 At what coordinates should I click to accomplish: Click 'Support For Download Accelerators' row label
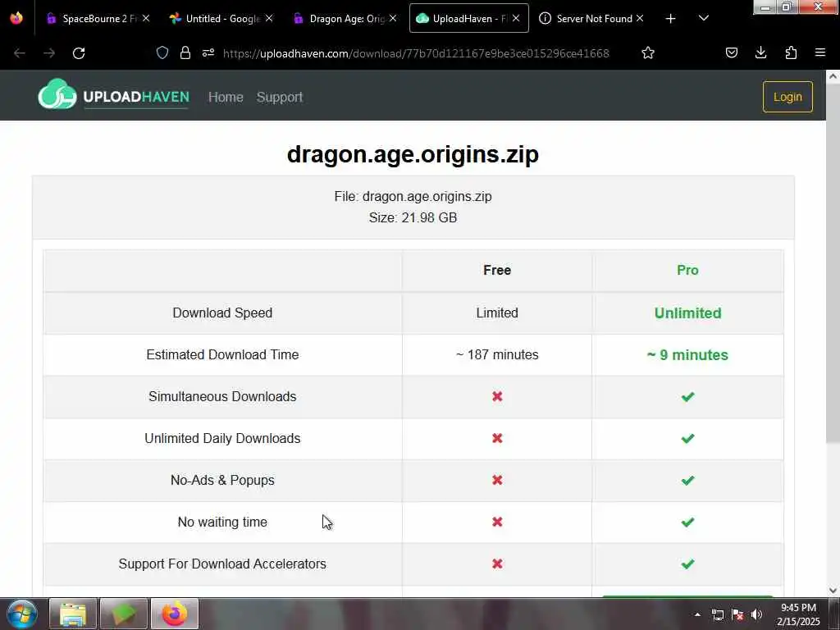coord(222,564)
